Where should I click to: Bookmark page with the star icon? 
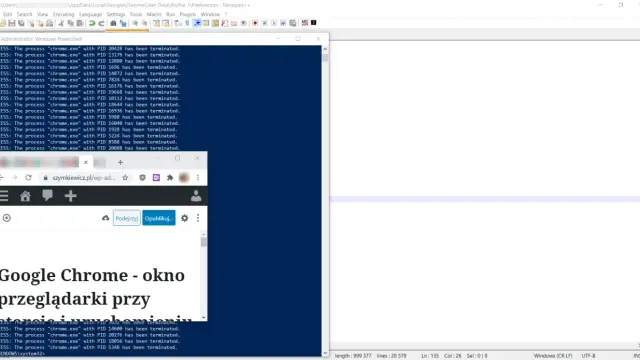125,178
